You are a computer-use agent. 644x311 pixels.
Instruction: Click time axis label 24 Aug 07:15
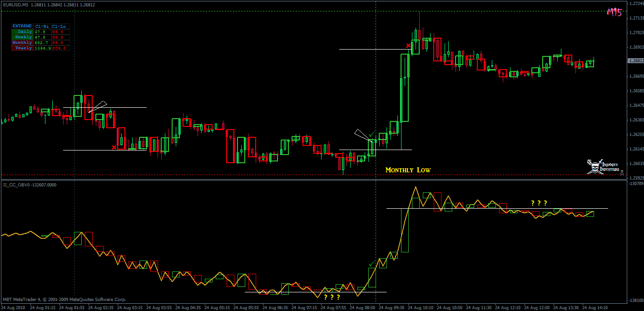tap(305, 308)
